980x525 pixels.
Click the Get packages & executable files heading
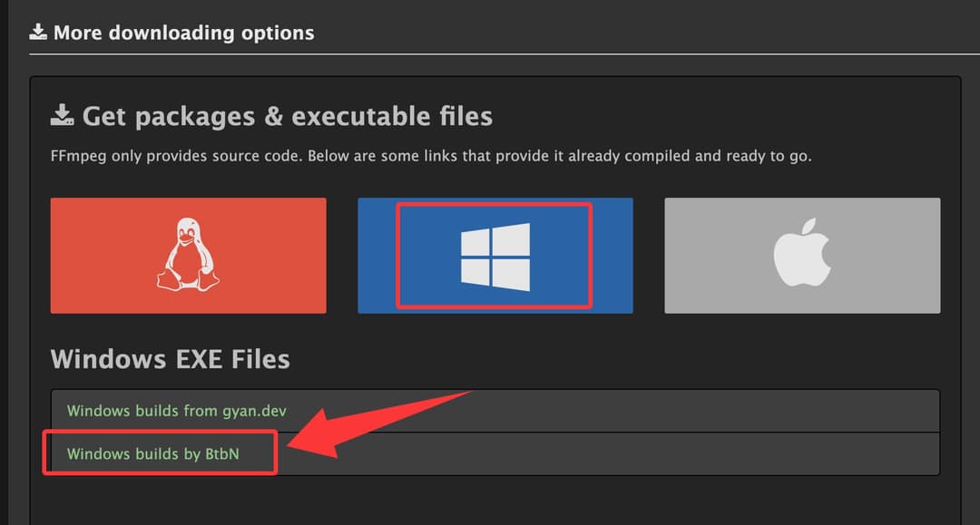click(288, 116)
